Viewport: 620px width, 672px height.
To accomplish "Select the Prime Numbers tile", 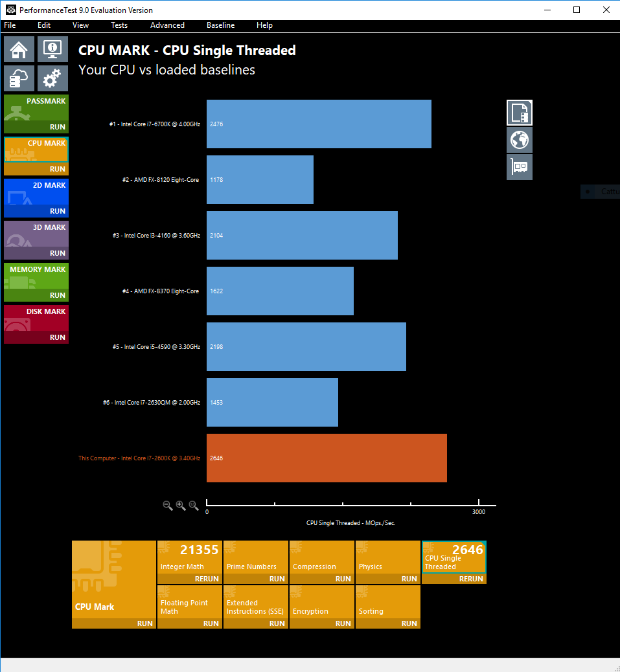I will (255, 557).
